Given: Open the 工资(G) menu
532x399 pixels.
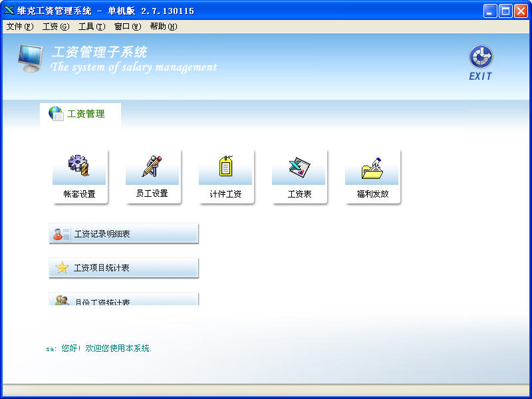Looking at the screenshot, I should 56,27.
